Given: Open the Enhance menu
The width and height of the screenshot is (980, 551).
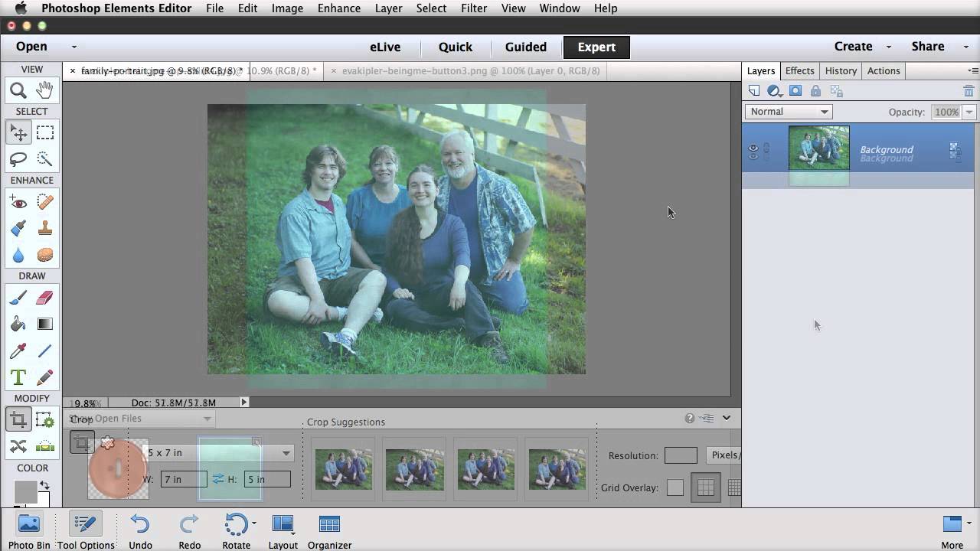Looking at the screenshot, I should pos(339,8).
